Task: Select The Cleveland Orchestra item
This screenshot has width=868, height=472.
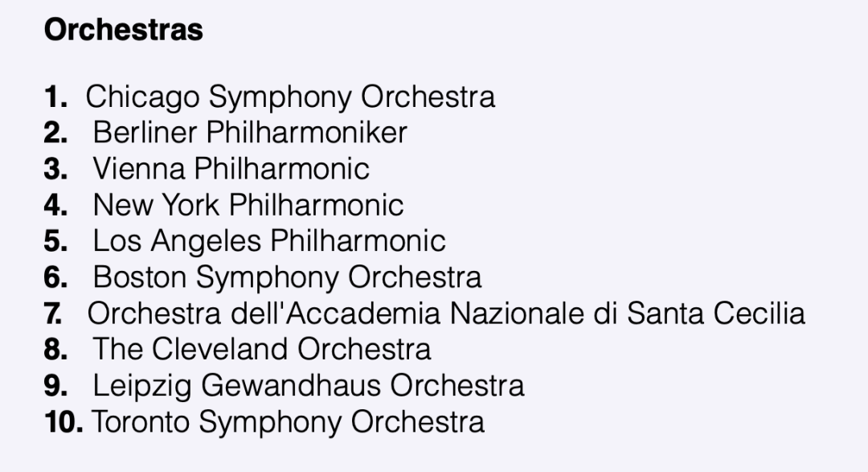Action: 262,349
